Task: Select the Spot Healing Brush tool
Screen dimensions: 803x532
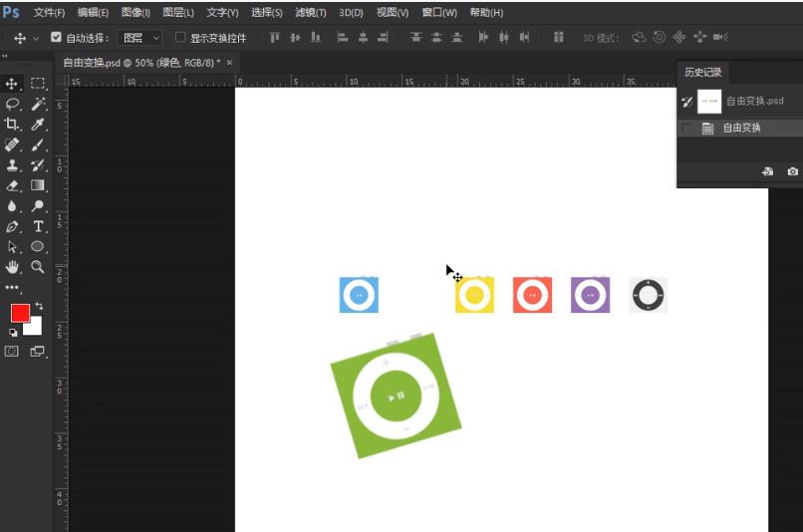Action: pyautogui.click(x=12, y=144)
